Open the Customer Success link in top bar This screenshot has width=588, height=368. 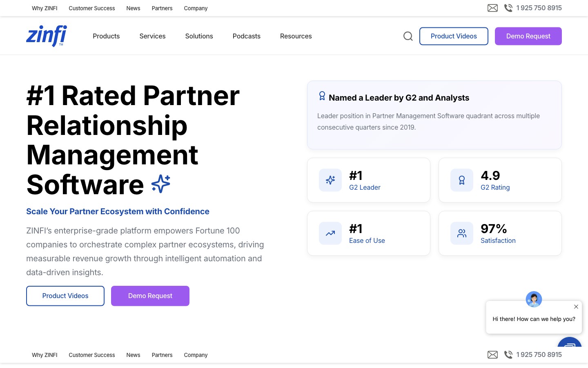(92, 8)
